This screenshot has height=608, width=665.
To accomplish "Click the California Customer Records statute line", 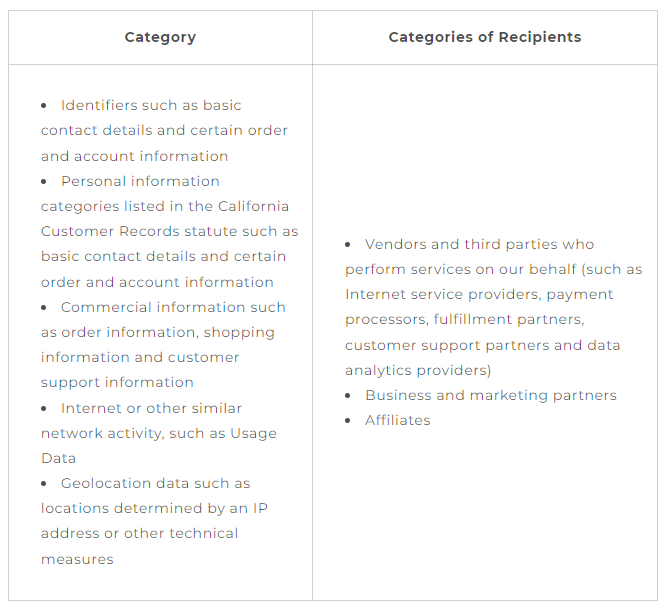I will coord(170,231).
